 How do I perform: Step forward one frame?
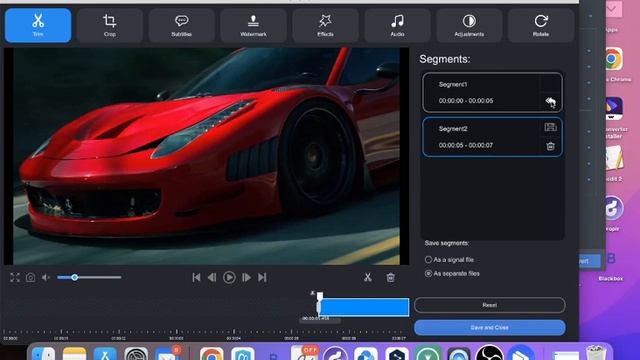point(246,278)
